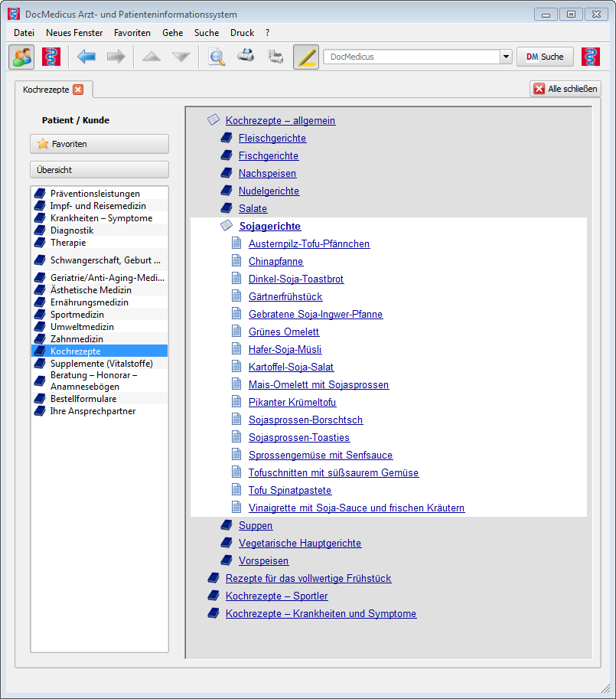Open the Neues Fenster menu

pyautogui.click(x=74, y=33)
